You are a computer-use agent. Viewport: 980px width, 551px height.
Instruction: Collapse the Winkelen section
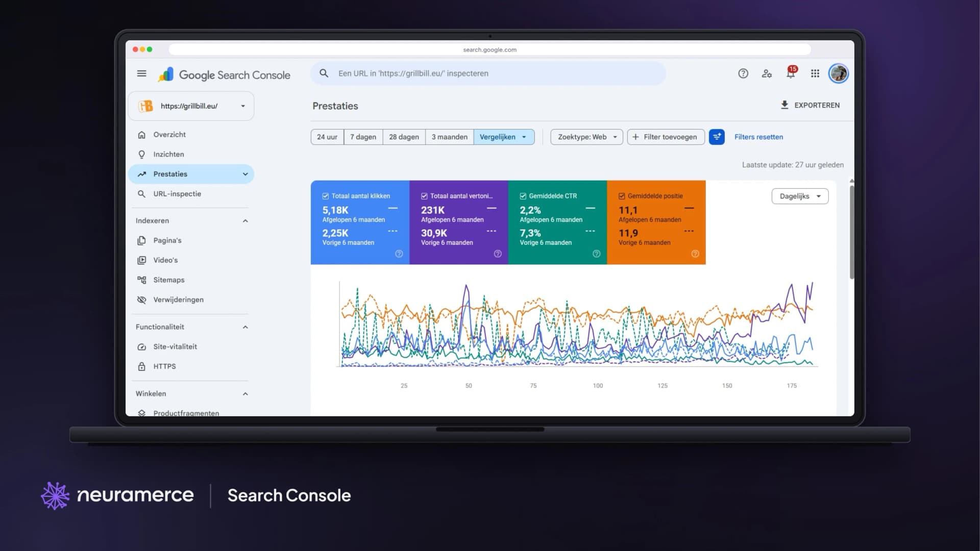[x=245, y=394]
